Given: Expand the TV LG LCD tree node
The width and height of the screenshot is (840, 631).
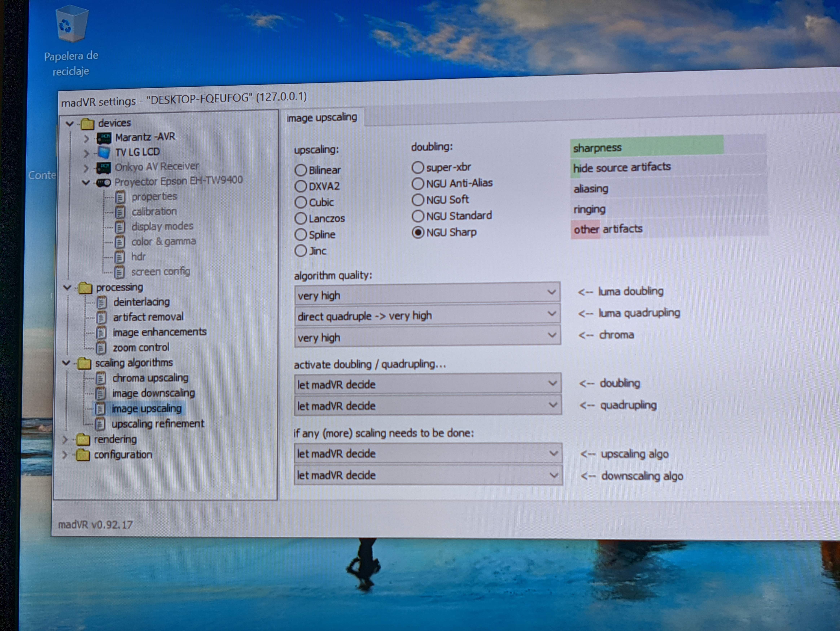Looking at the screenshot, I should [86, 153].
